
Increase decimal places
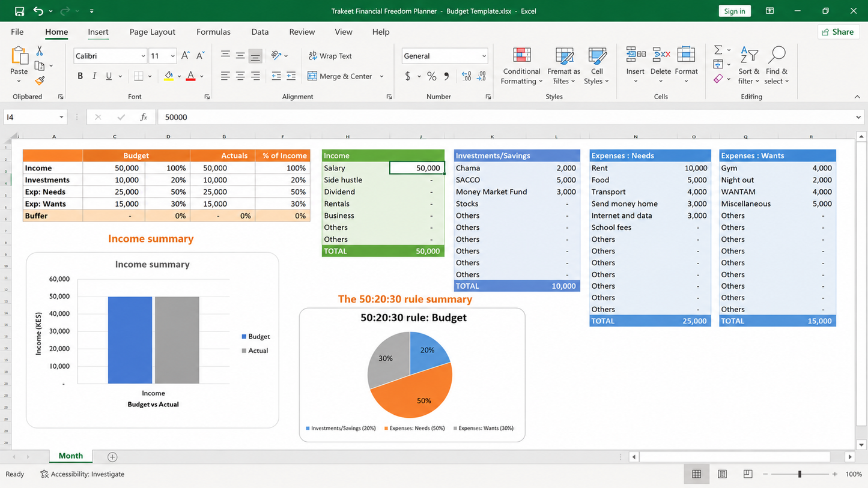[467, 76]
